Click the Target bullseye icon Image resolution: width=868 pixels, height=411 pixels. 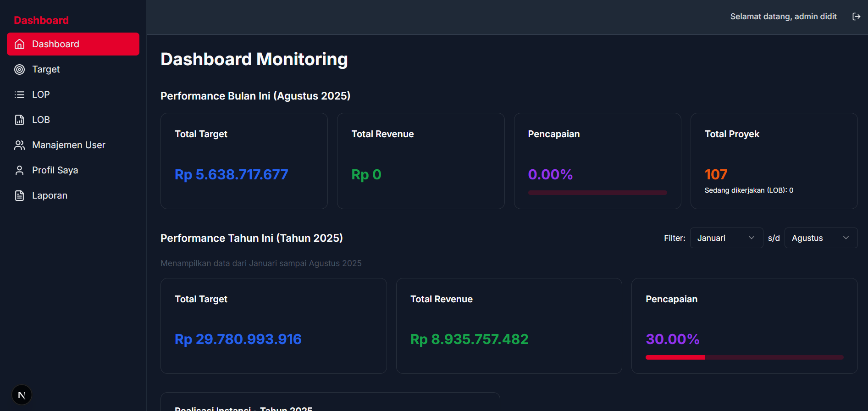[19, 69]
